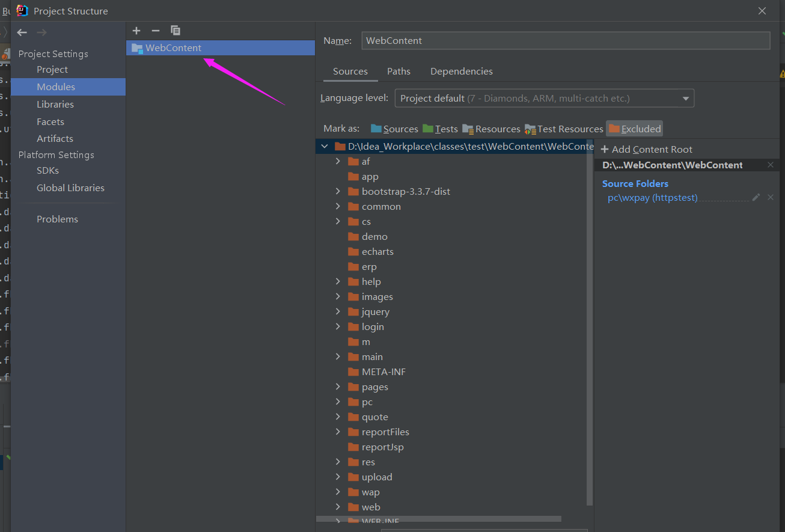Select the WebContent module in list
Screen dimensions: 785x532
pyautogui.click(x=221, y=48)
